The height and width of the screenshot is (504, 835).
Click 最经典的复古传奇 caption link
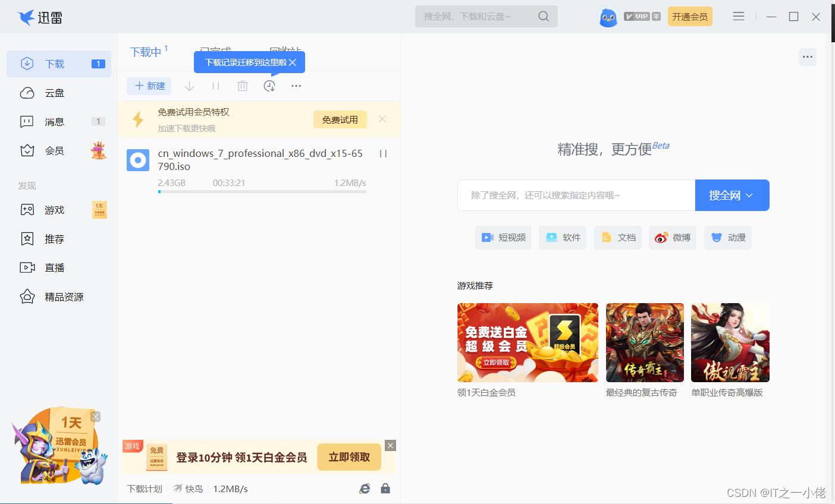point(642,393)
